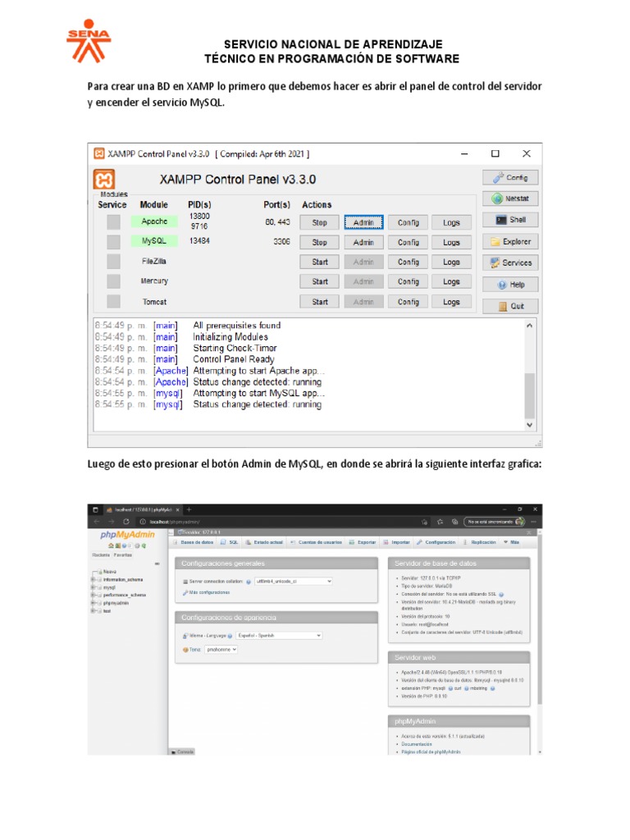Screen dimensions: 630x840
Task: Click the phpMyAdmin logo
Action: click(x=127, y=535)
